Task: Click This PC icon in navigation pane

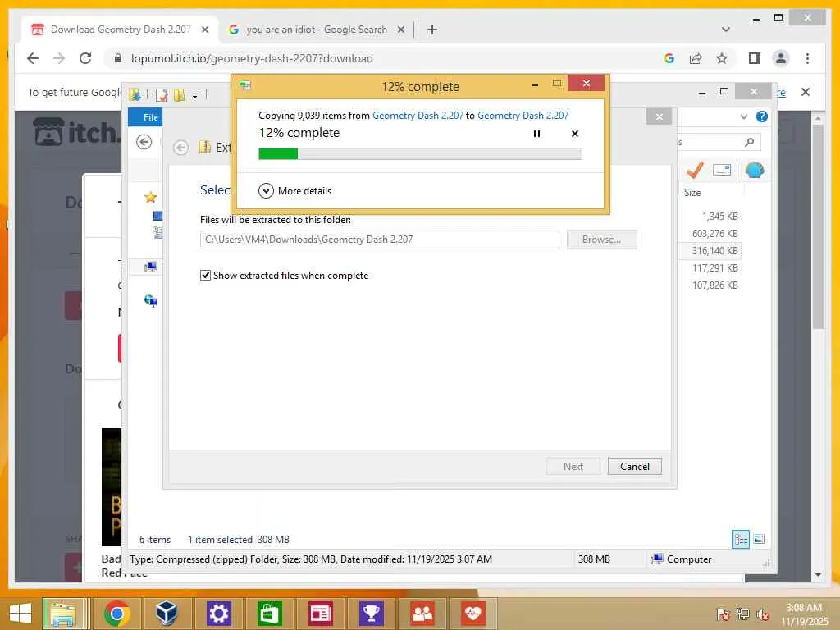Action: [151, 267]
